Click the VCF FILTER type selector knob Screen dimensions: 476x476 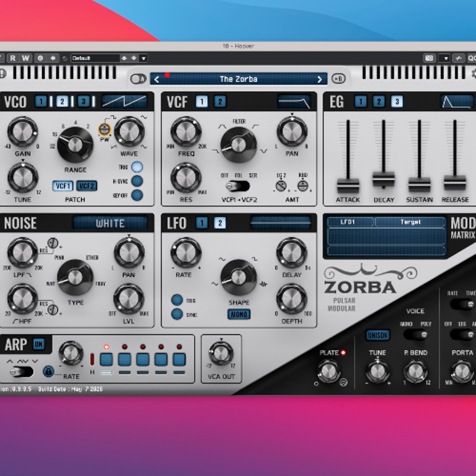point(238,145)
